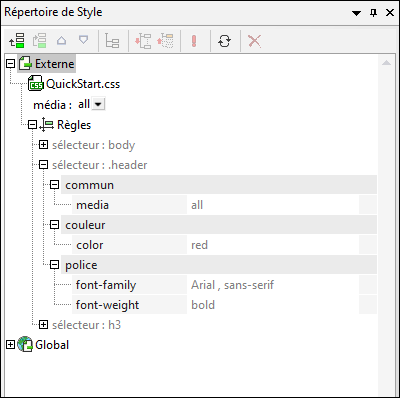Select the font-family property name
The width and height of the screenshot is (400, 398).
point(129,285)
